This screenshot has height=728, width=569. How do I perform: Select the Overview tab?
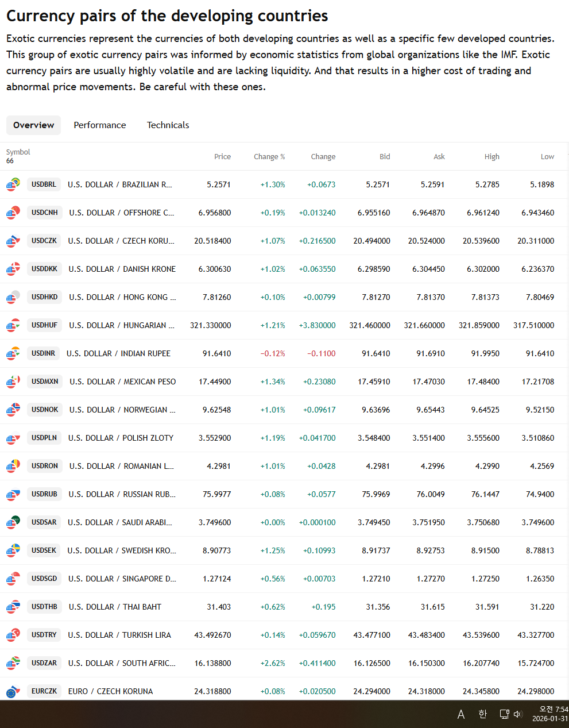coord(34,125)
